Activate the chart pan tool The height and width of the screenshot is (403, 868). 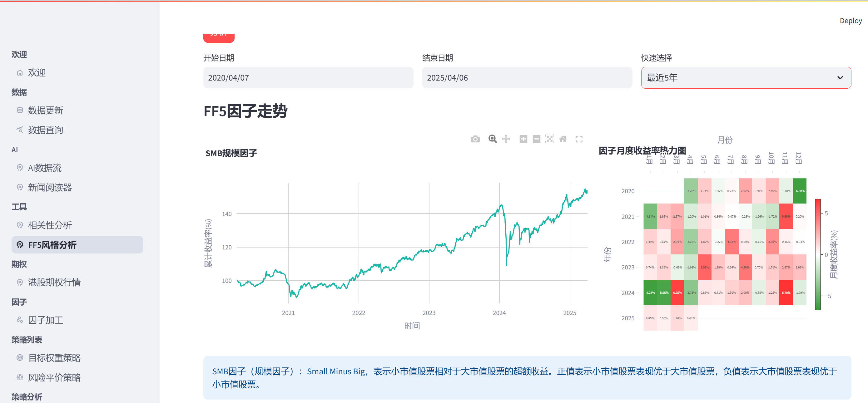click(x=506, y=139)
